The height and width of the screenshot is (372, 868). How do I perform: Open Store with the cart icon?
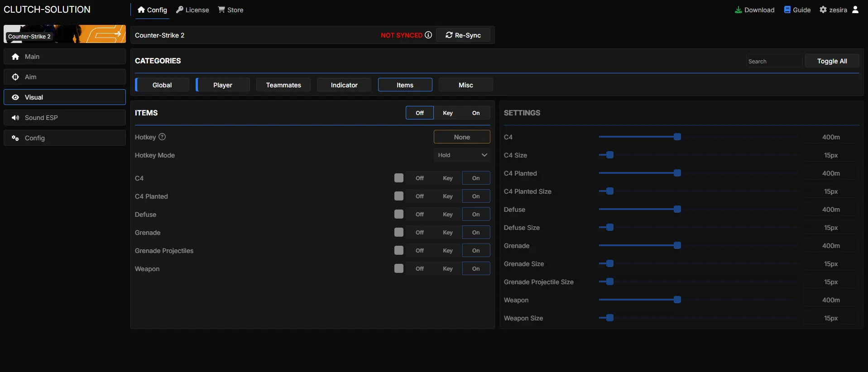tap(221, 10)
